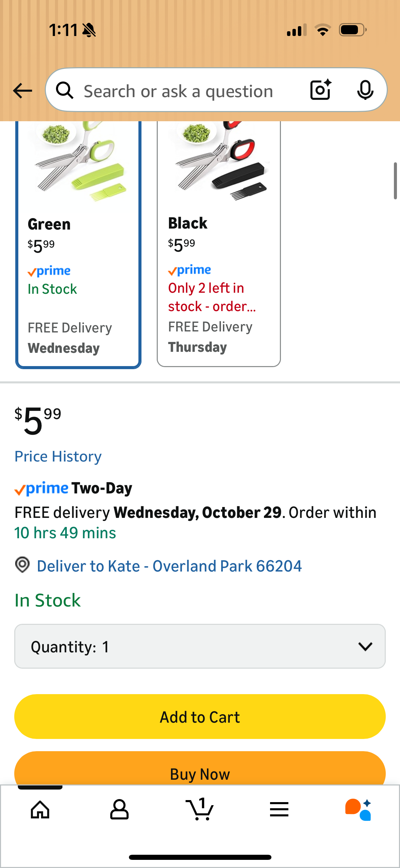The image size is (400, 868).
Task: Open camera lens search icon
Action: coord(320,90)
